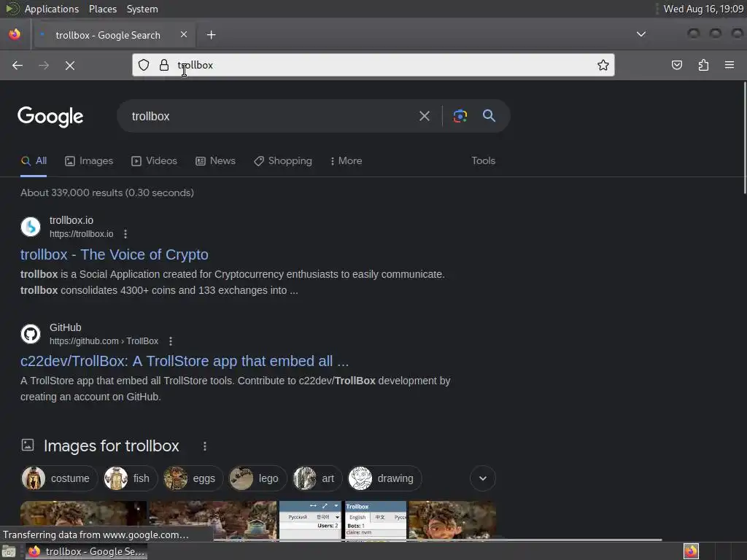Open Firefox hamburger application menu
This screenshot has height=560, width=747.
point(729,65)
